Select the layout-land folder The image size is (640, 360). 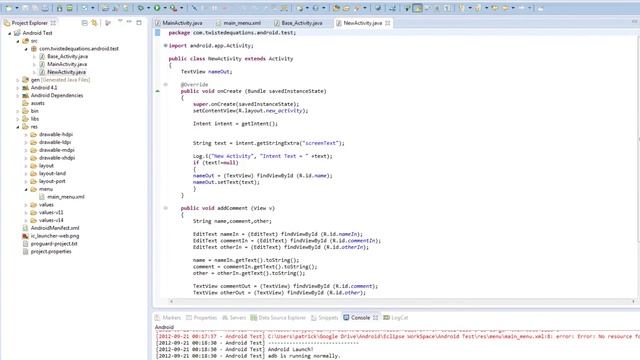click(x=48, y=173)
